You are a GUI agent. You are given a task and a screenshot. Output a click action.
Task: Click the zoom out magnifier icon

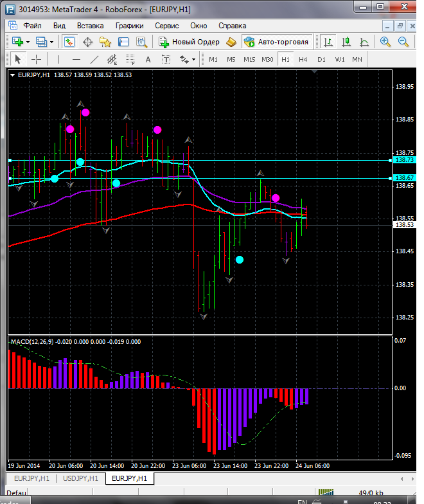[404, 42]
